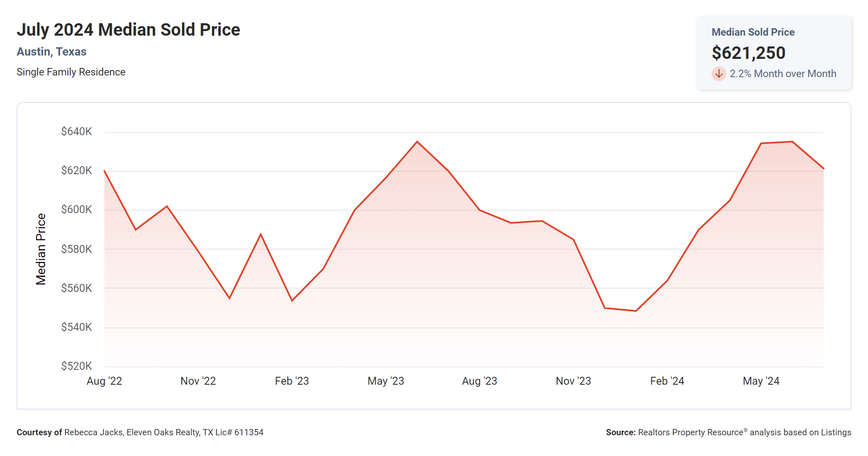
Task: Click the red down-arrow month-over-month icon
Action: tap(719, 74)
